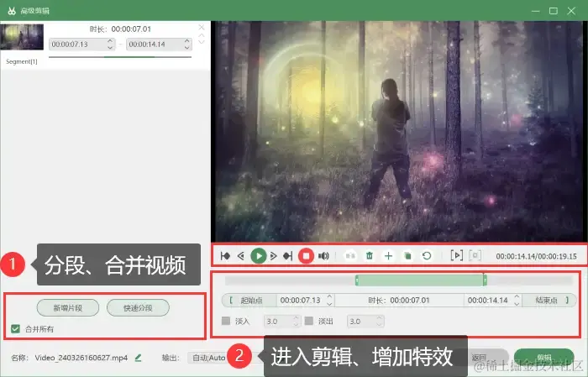
Task: Edit the file name with the pencil icon
Action: tap(138, 358)
